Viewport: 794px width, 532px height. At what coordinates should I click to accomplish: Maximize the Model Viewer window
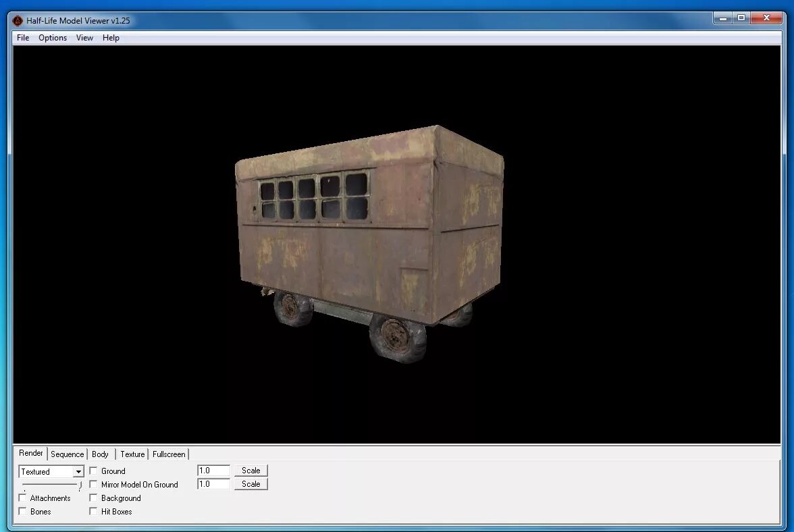[x=741, y=18]
